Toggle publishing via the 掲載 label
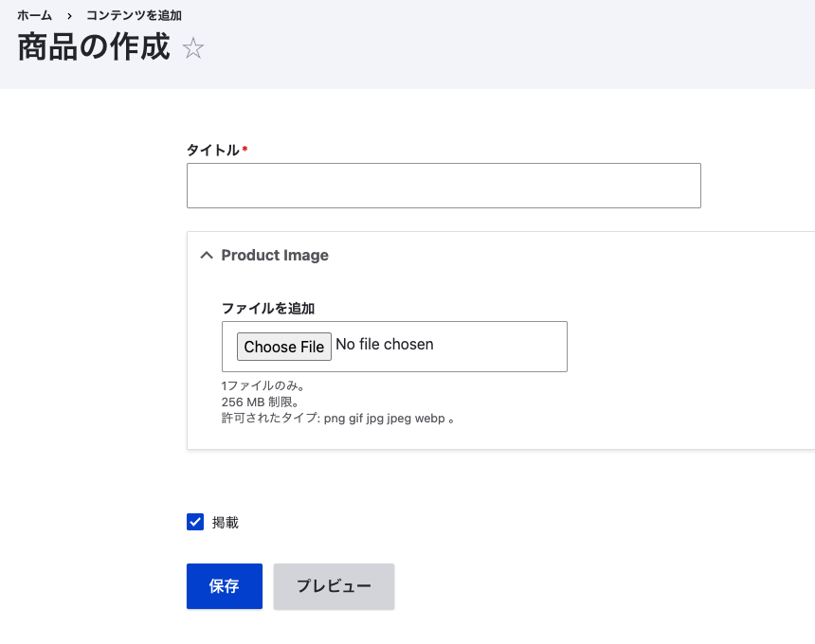This screenshot has height=644, width=815. 225,523
